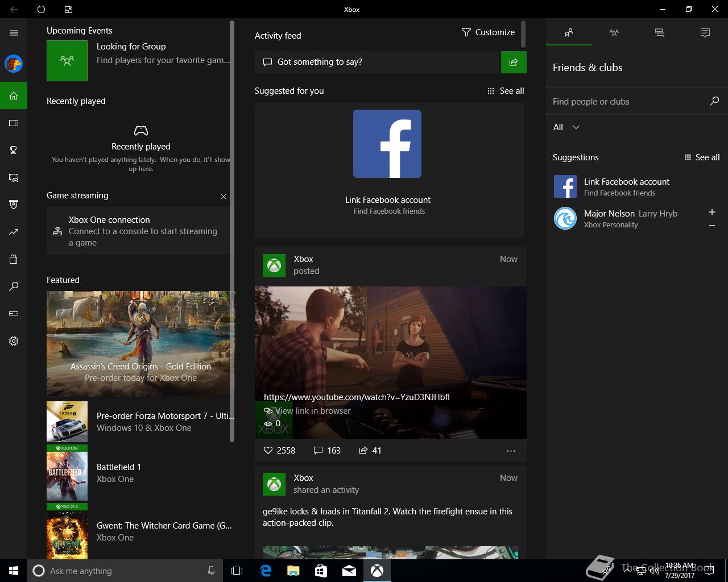This screenshot has width=728, height=582.
Task: Remove Major Nelson suggestion with minus
Action: click(712, 226)
